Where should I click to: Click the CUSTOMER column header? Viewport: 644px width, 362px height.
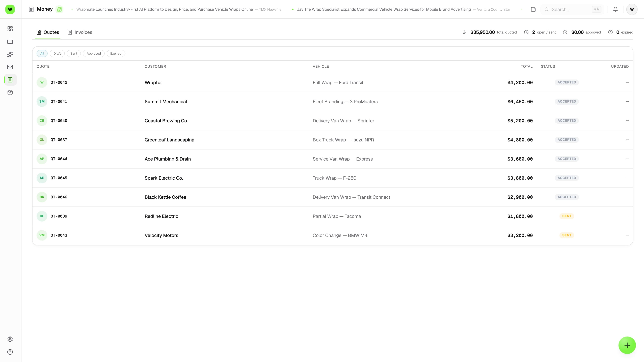[x=155, y=67]
